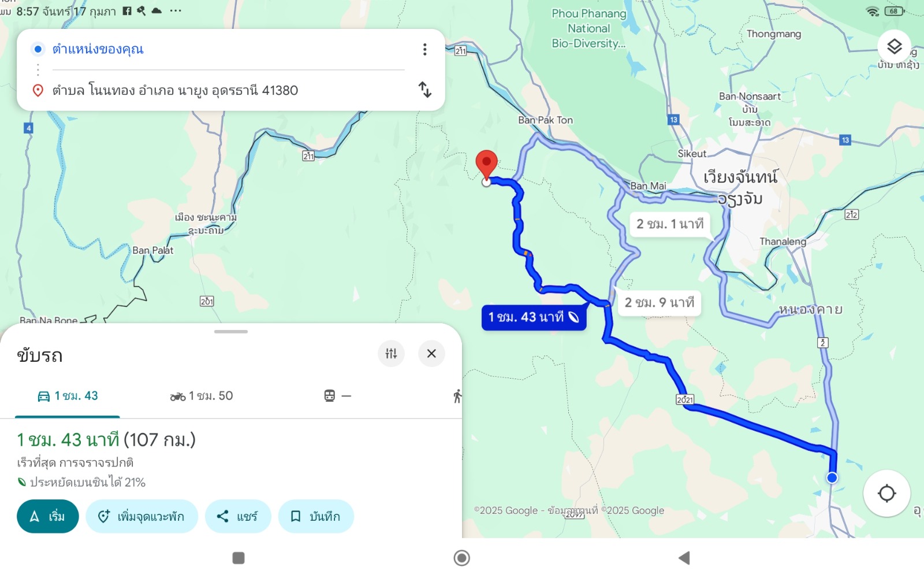Choose the alternate 2 ชม. 9 นาที route
The image size is (924, 578).
tap(660, 302)
